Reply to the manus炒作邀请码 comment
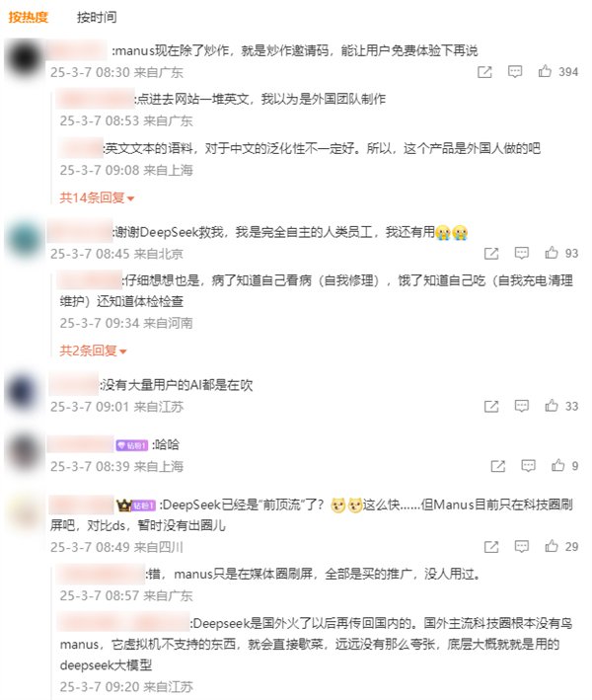Viewport: 592px width, 700px height. pos(515,71)
